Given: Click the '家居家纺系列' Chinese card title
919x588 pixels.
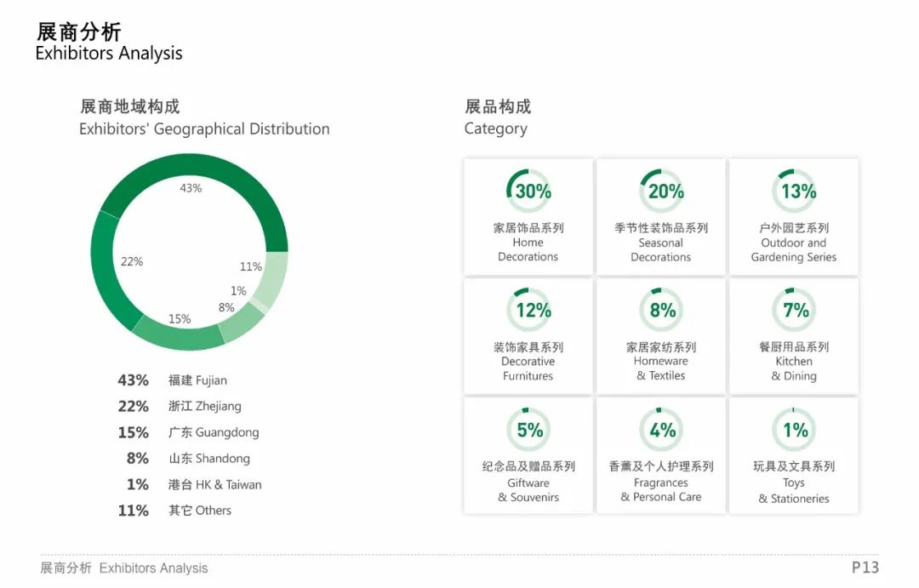Looking at the screenshot, I should 661,347.
